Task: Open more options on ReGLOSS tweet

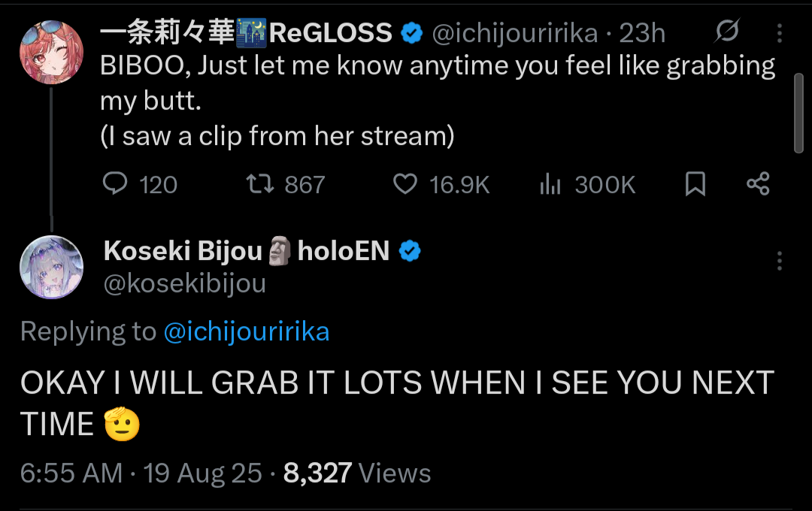Action: pyautogui.click(x=780, y=32)
